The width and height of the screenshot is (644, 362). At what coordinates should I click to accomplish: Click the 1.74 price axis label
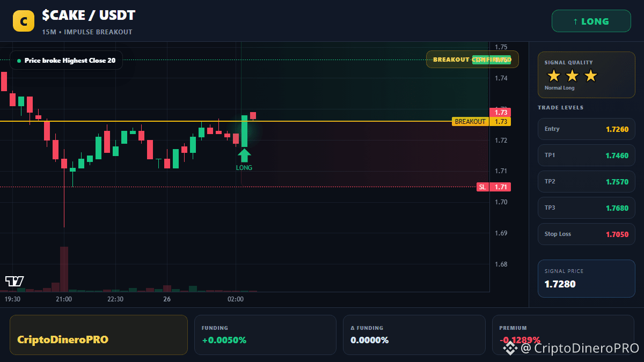point(501,78)
